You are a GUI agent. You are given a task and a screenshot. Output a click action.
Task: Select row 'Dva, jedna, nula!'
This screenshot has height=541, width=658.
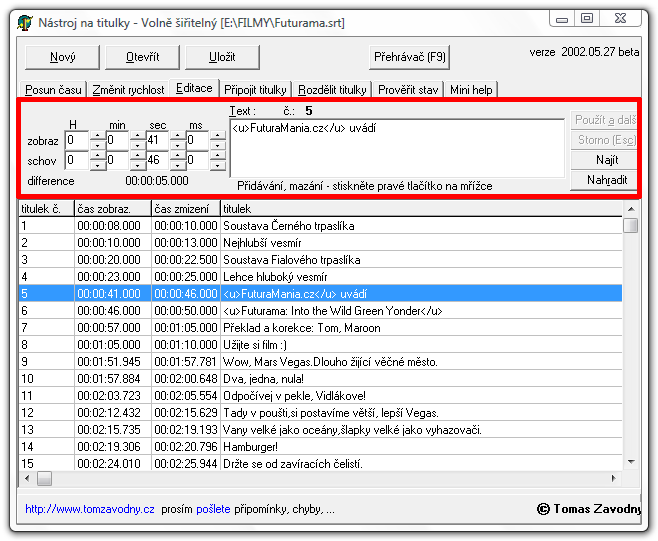[321, 379]
